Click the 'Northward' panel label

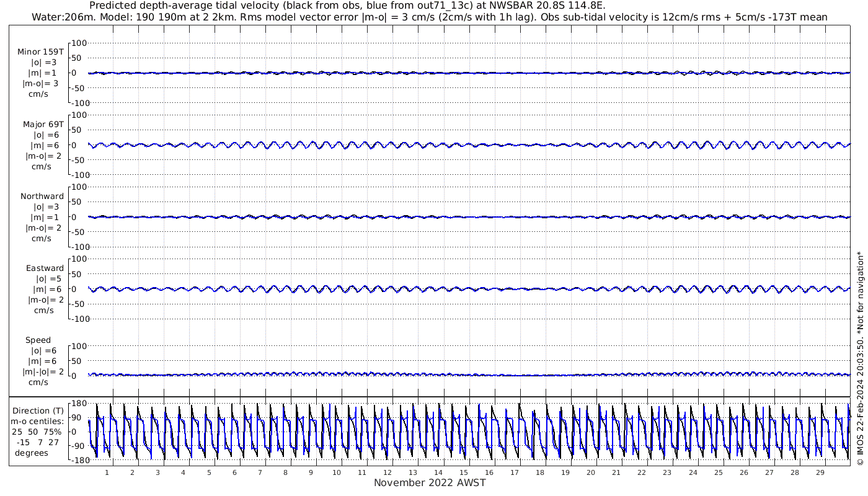tap(42, 196)
